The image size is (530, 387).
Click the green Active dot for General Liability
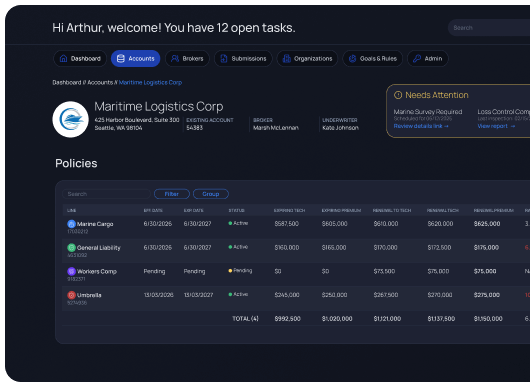(x=230, y=247)
